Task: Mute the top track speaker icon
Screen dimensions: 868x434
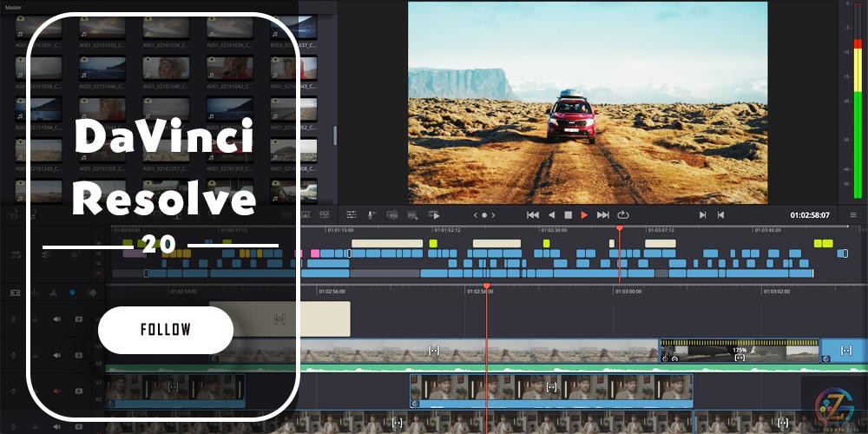Action: [x=56, y=319]
